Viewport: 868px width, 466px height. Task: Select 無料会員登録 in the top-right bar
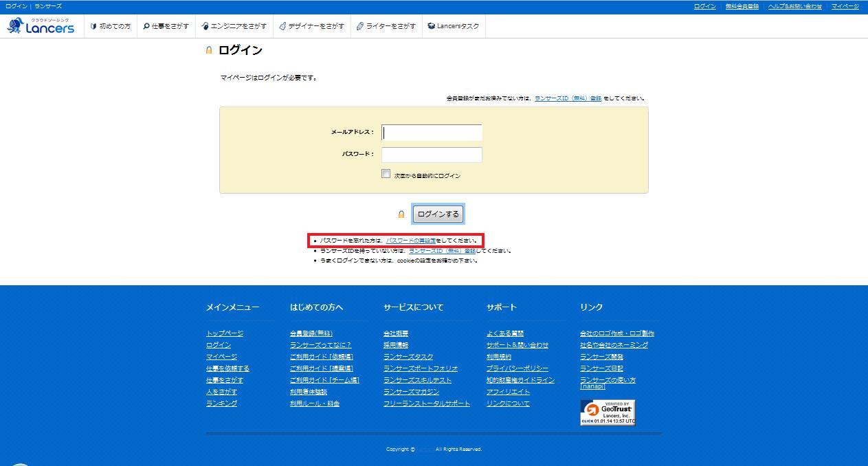(x=742, y=6)
